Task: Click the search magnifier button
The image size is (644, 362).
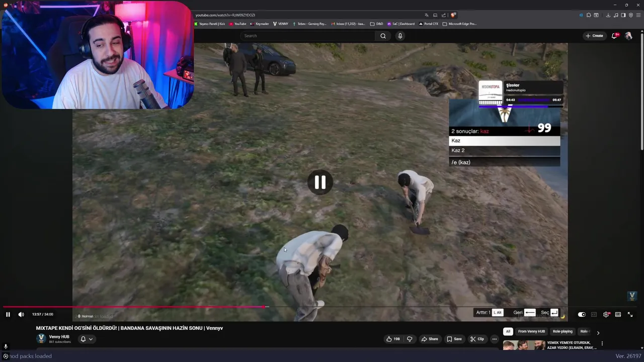Action: point(383,36)
